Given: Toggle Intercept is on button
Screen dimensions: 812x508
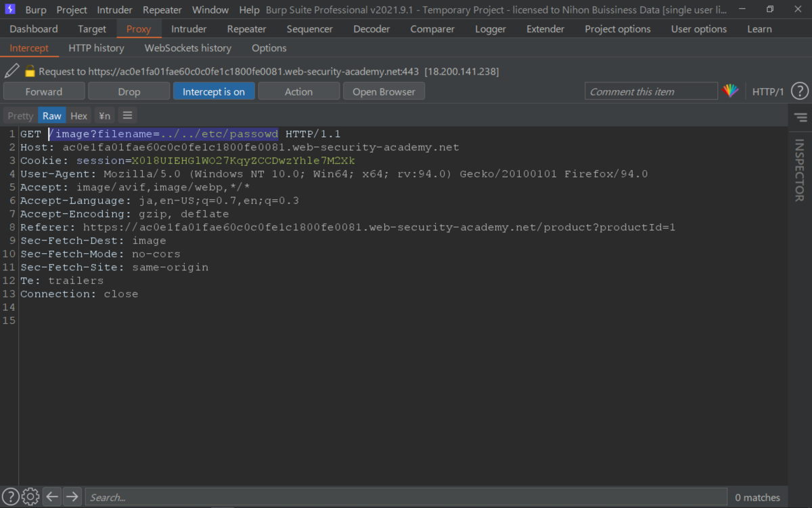Looking at the screenshot, I should pyautogui.click(x=214, y=91).
